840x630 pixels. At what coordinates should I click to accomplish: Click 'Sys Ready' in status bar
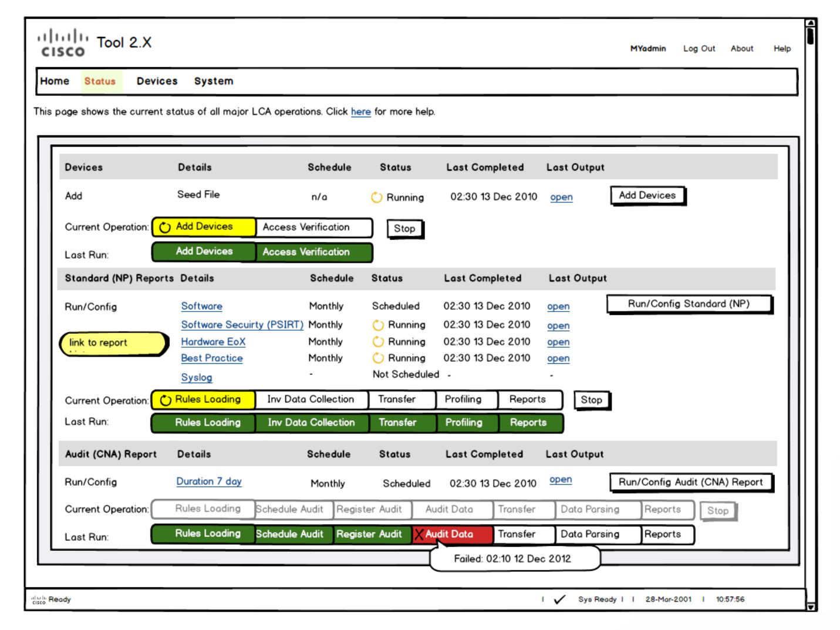pyautogui.click(x=598, y=599)
